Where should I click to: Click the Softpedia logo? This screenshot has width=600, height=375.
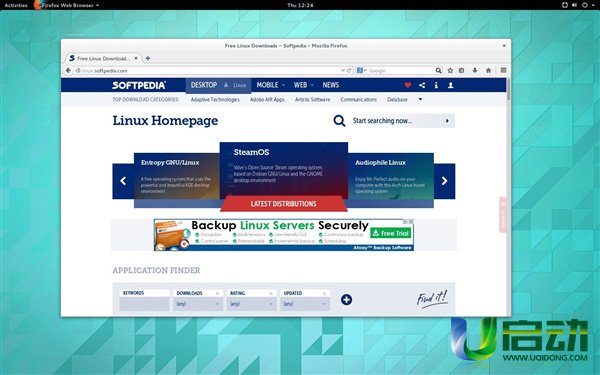tap(139, 85)
